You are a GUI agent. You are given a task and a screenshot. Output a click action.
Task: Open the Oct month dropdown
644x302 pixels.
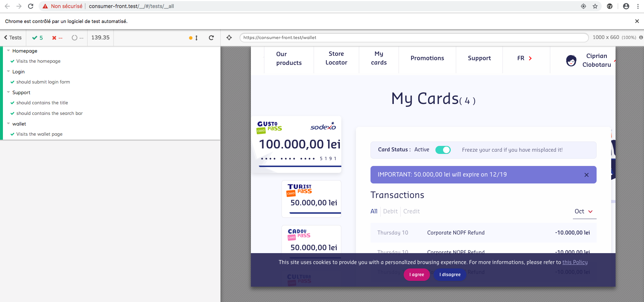tap(584, 212)
